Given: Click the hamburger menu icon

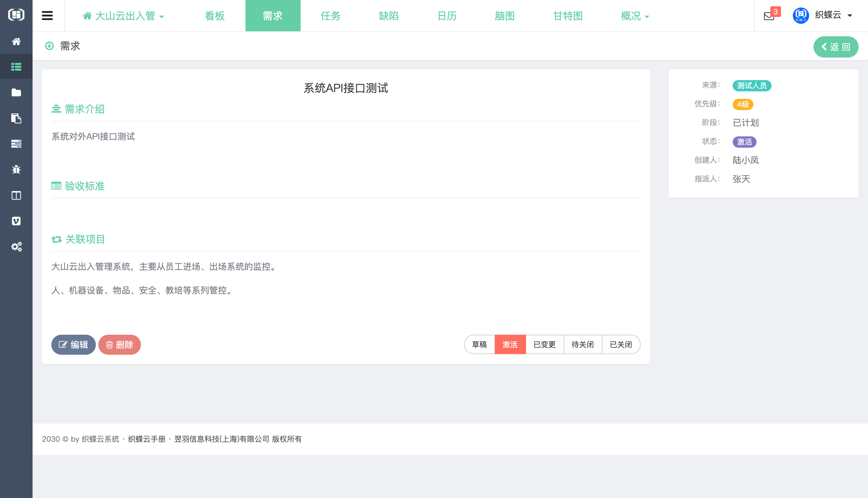Looking at the screenshot, I should [x=47, y=16].
